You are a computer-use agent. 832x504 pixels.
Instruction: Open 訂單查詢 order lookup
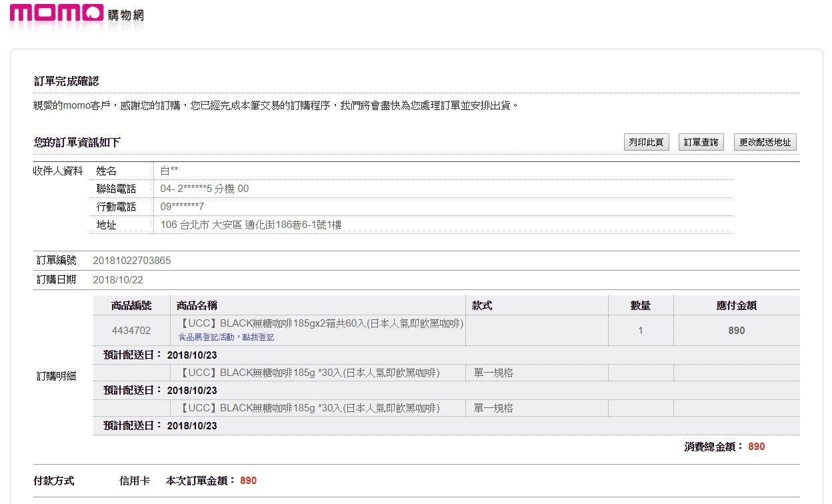[701, 142]
